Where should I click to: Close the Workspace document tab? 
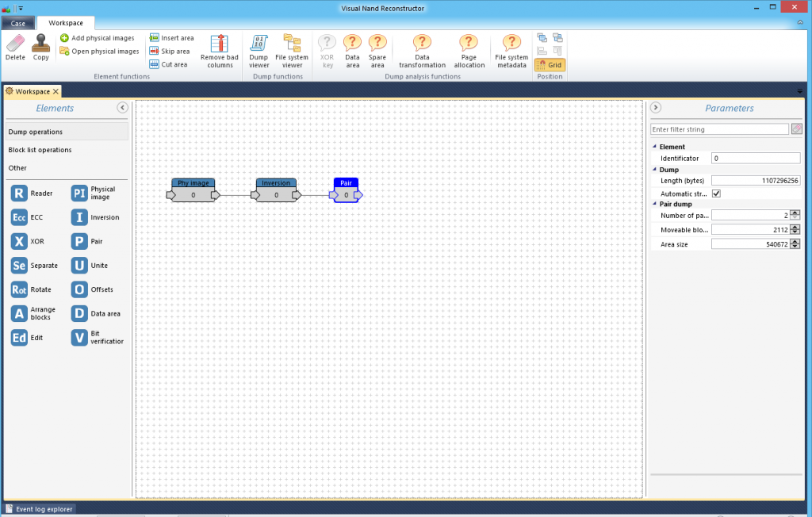click(56, 92)
